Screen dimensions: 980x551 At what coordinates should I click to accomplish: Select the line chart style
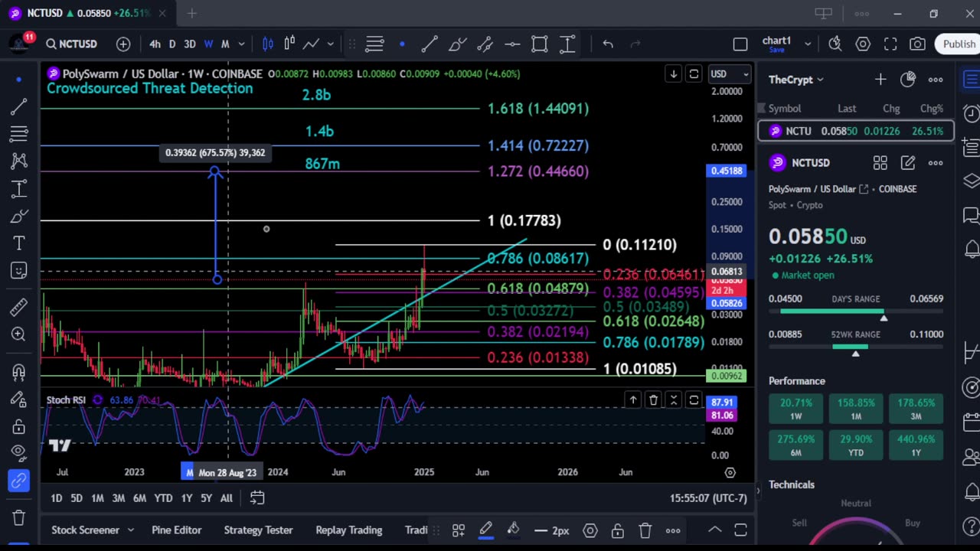coord(311,44)
